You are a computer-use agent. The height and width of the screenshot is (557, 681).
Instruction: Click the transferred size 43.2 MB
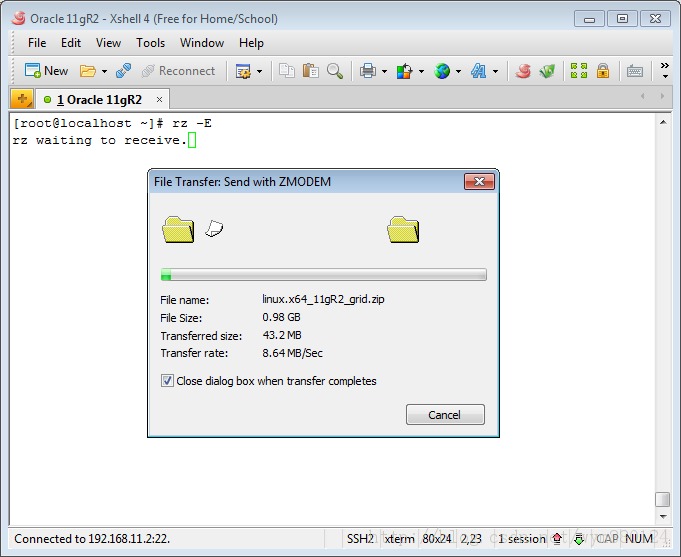(x=282, y=335)
